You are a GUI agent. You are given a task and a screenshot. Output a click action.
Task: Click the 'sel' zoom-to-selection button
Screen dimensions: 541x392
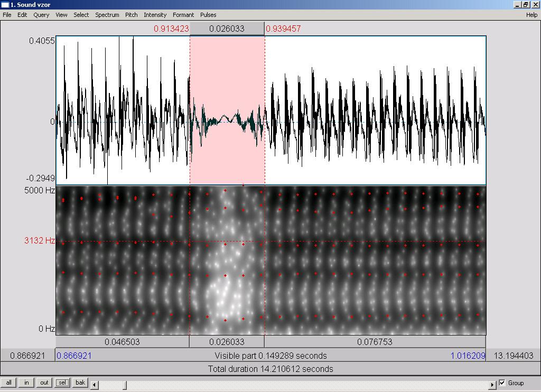[62, 382]
